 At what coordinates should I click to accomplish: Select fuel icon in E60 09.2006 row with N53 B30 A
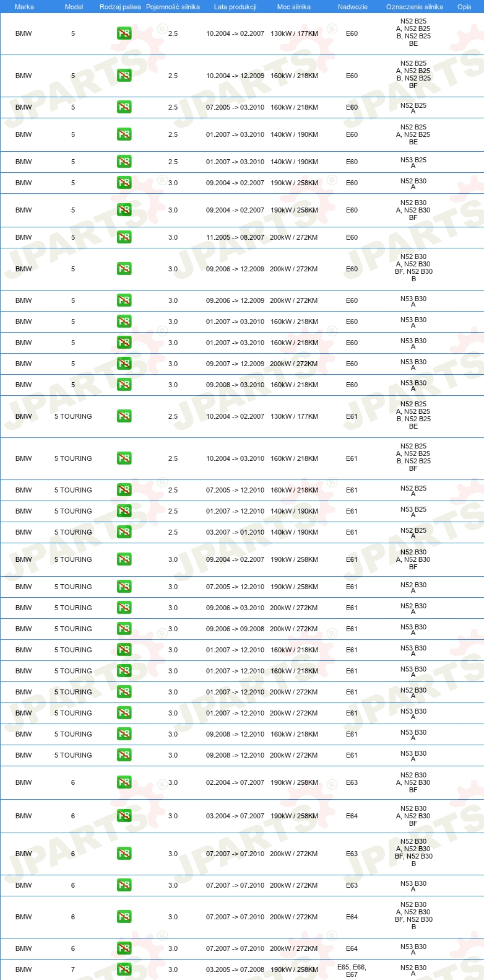point(124,300)
